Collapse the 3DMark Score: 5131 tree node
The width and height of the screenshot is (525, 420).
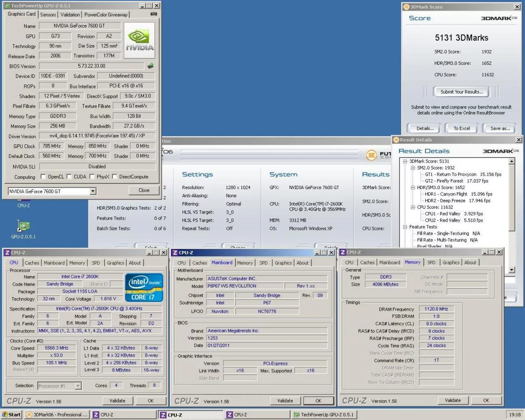[x=405, y=161]
